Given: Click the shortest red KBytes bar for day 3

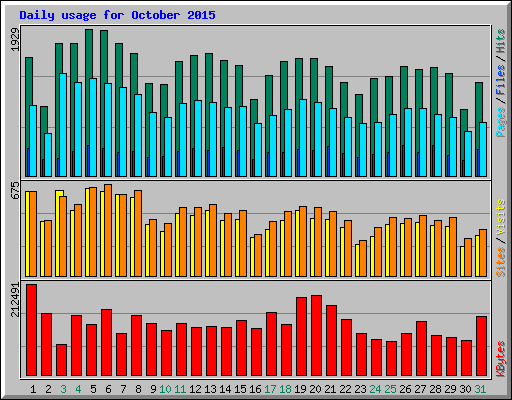Looking at the screenshot, I should pos(61,360).
